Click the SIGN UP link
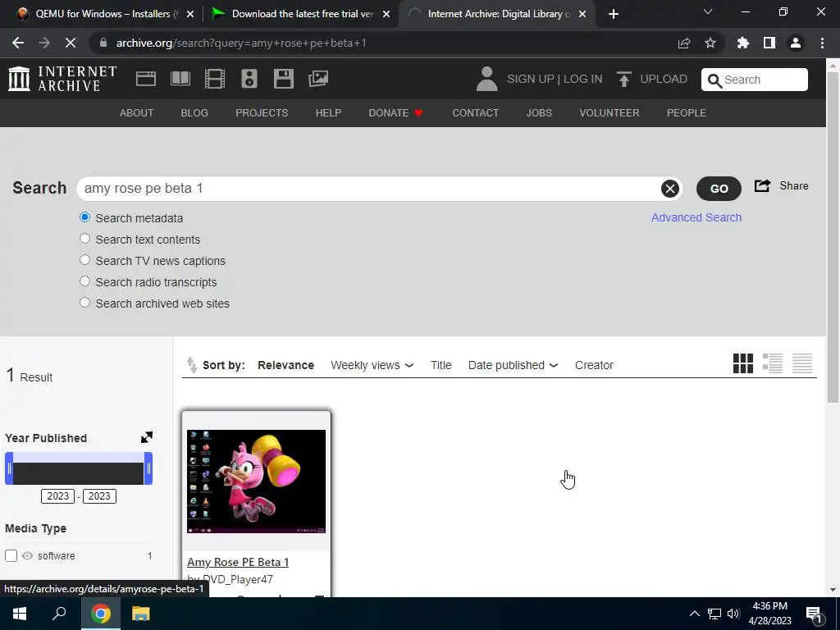 tap(531, 79)
